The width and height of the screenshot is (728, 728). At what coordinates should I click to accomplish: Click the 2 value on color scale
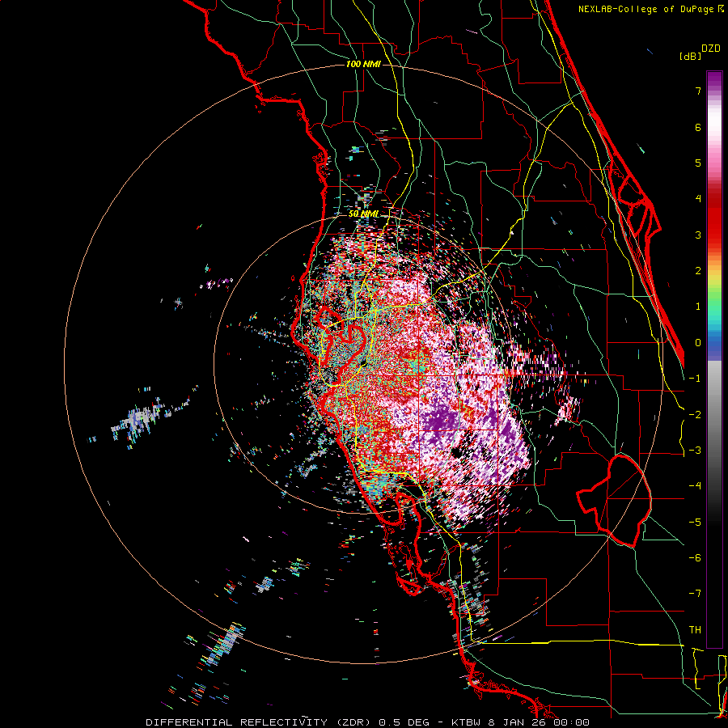click(698, 271)
